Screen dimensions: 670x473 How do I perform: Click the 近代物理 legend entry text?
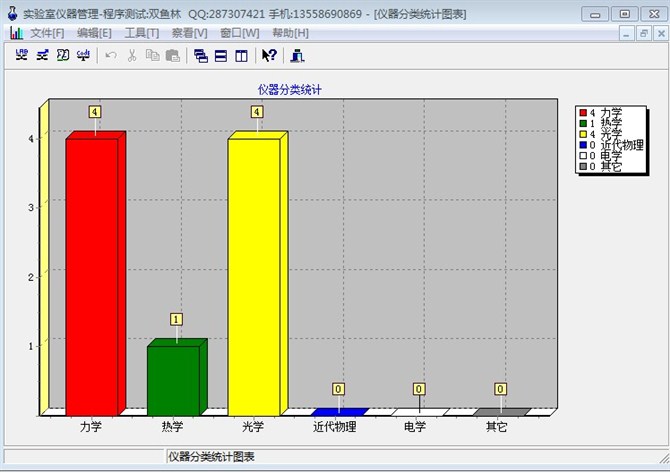click(x=622, y=145)
